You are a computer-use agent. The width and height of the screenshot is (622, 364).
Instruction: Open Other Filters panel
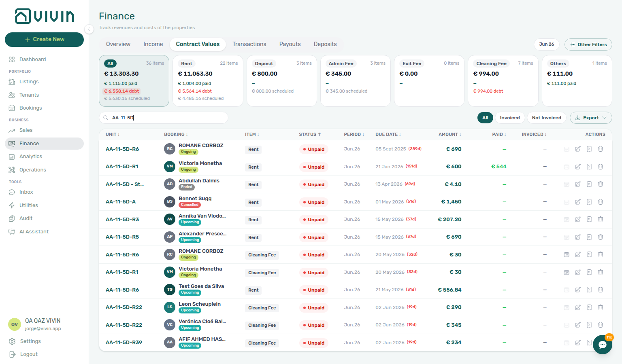coord(588,44)
